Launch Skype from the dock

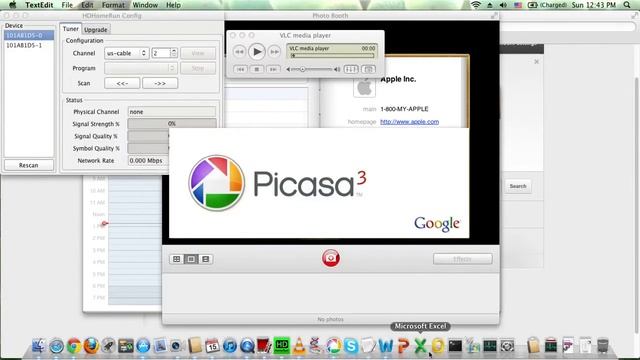(x=351, y=346)
